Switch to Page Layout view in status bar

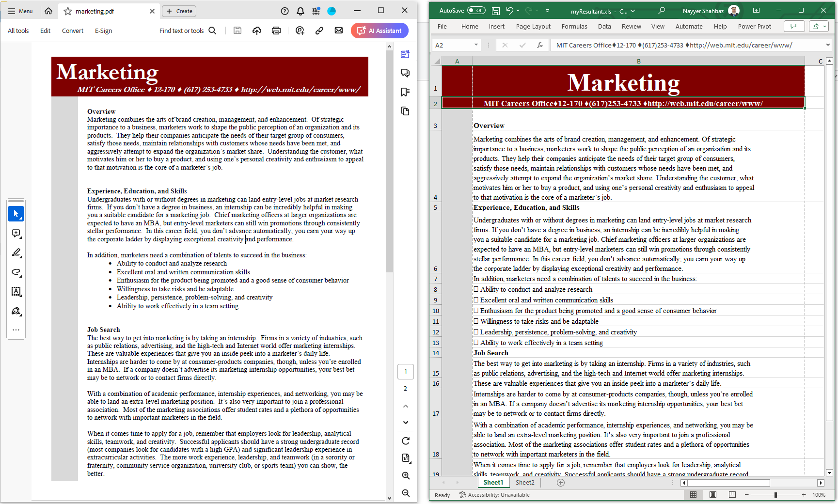(x=712, y=495)
